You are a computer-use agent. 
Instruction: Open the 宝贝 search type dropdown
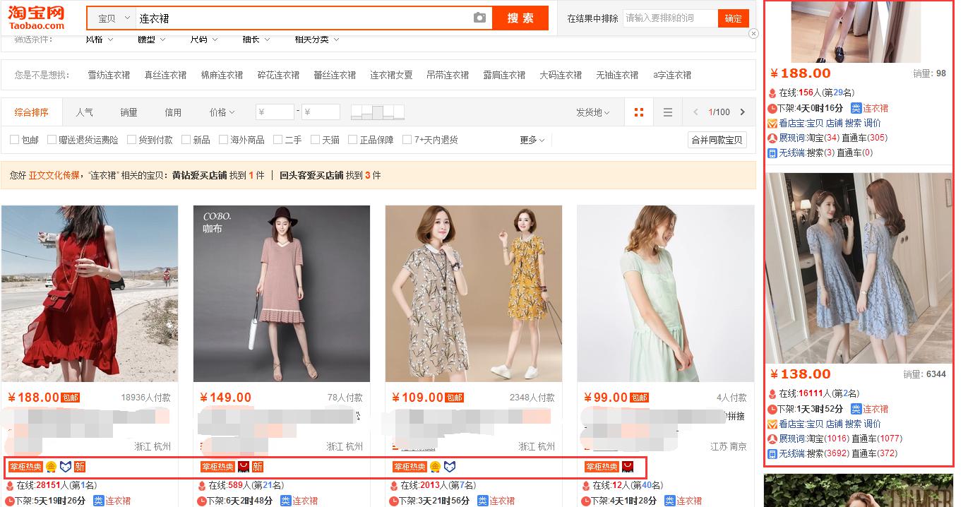[x=113, y=18]
